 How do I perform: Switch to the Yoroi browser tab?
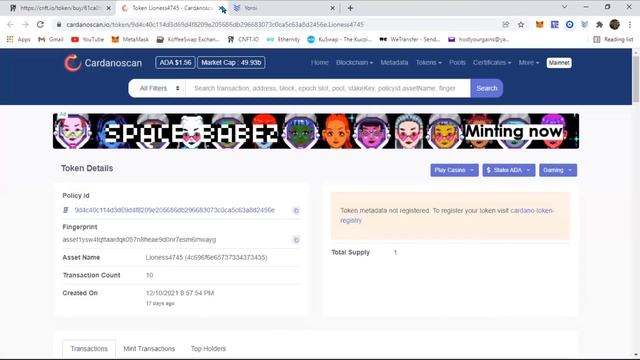[x=284, y=8]
